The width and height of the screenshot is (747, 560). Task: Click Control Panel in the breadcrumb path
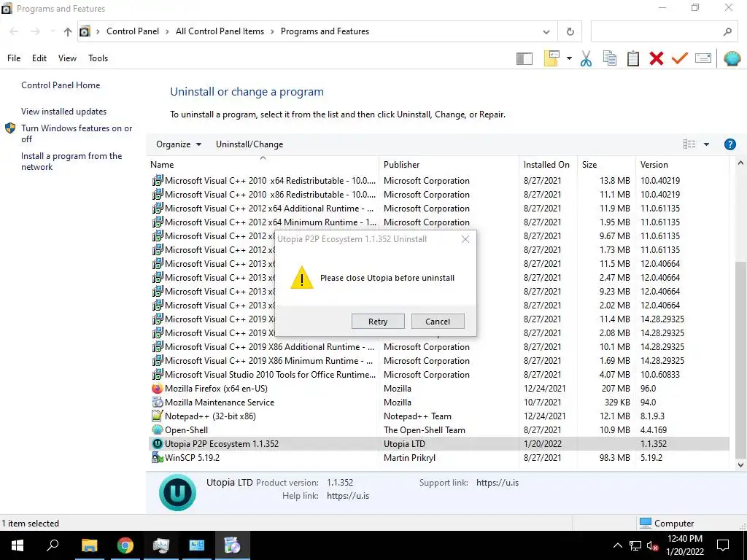click(133, 31)
